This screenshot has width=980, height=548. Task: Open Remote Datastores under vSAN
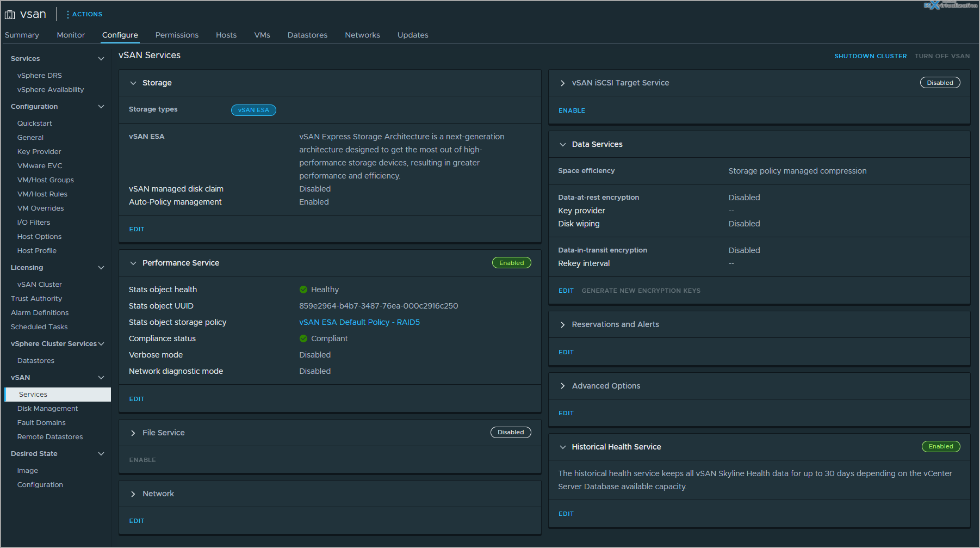click(50, 437)
